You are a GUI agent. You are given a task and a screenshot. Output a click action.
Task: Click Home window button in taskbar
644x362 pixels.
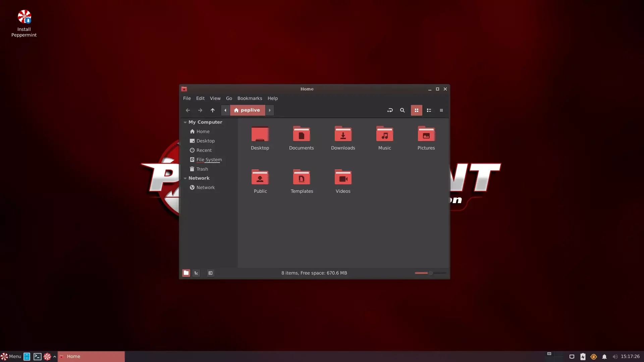click(x=91, y=357)
